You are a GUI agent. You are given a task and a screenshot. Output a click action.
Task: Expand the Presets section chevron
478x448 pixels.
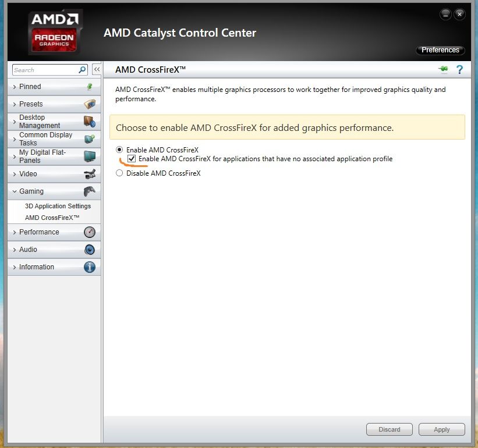pyautogui.click(x=15, y=104)
